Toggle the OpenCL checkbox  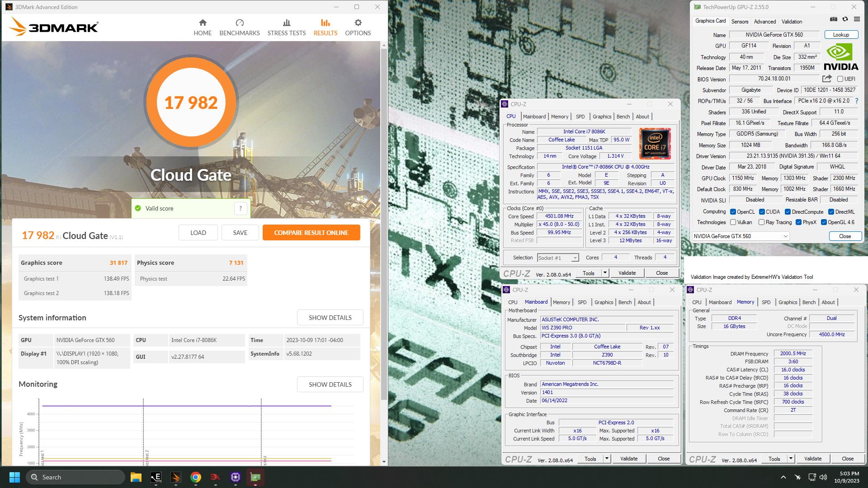point(733,212)
